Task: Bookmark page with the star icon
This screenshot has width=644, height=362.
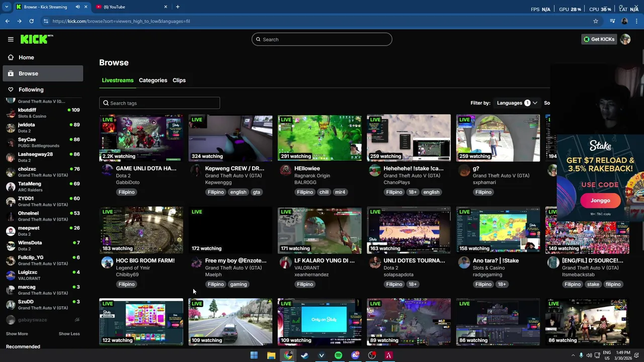Action: point(596,21)
